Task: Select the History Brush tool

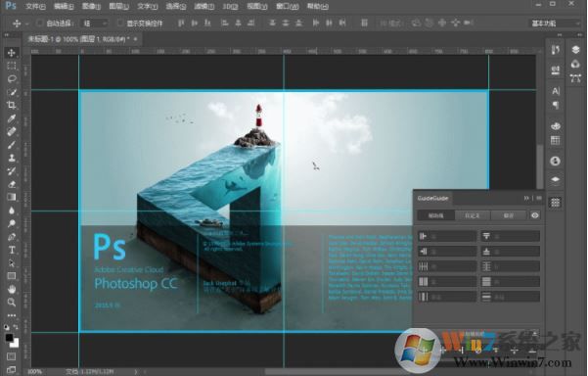Action: pyautogui.click(x=12, y=171)
